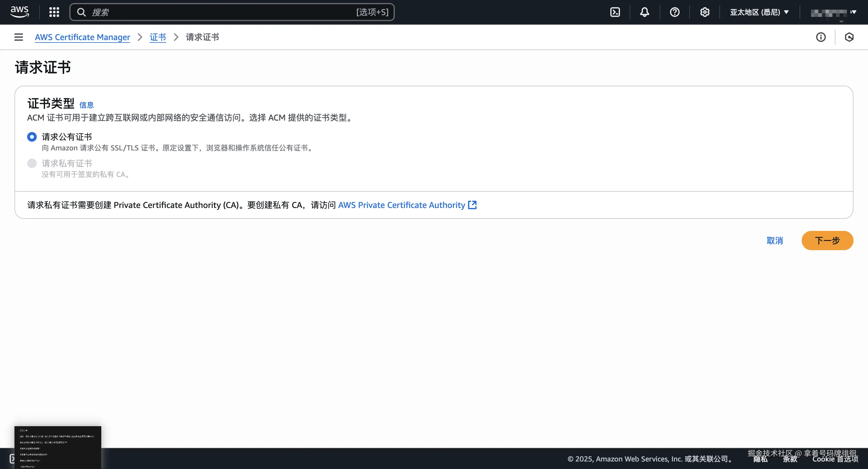Click the AWS logo home icon

20,12
